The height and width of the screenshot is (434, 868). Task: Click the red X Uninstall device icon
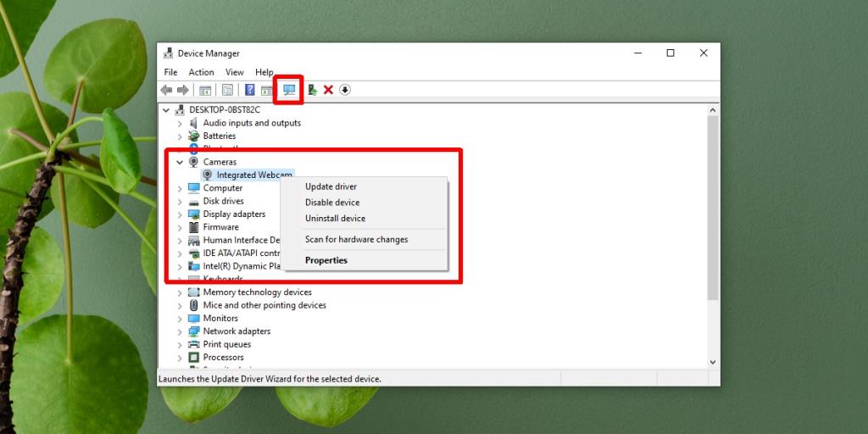point(328,90)
